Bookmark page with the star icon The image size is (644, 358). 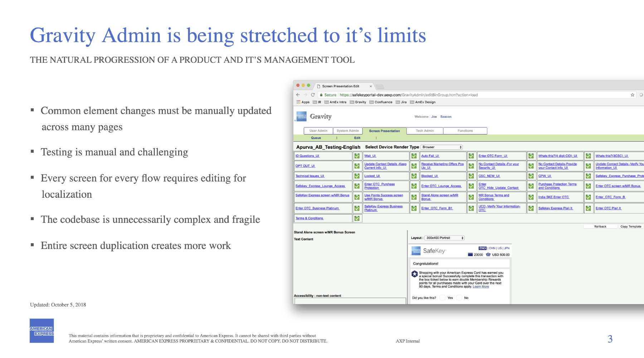(x=632, y=95)
